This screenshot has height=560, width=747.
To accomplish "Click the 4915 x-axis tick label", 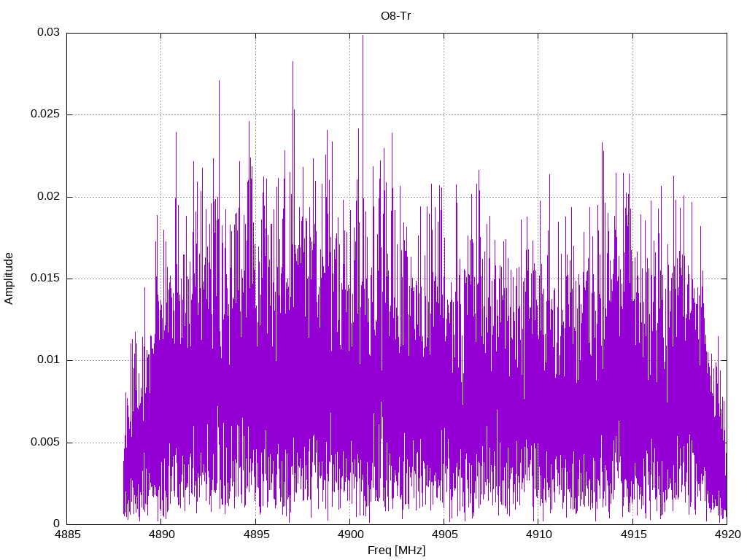I will coord(633,534).
